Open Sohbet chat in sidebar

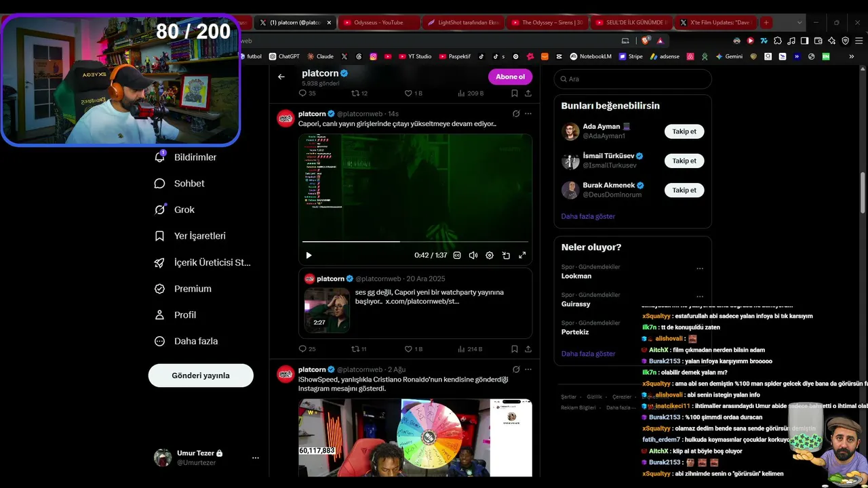coord(180,184)
